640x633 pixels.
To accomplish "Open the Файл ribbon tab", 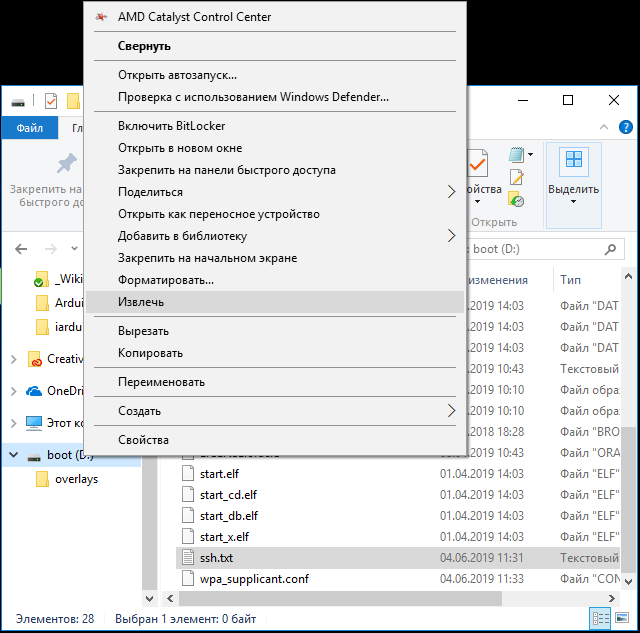I will click(29, 128).
